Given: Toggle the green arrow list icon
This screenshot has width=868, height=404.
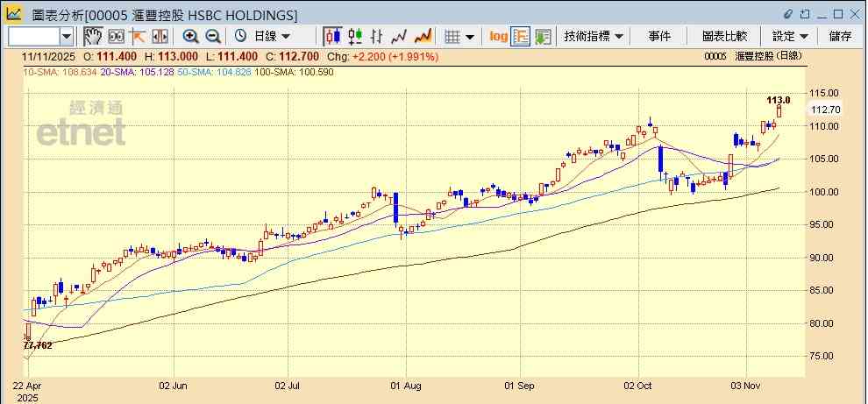Looking at the screenshot, I should (543, 36).
